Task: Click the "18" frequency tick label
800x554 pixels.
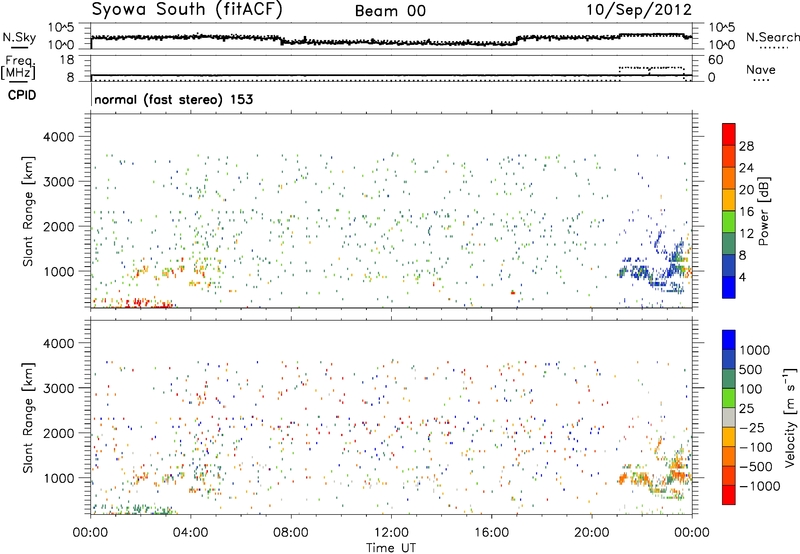Action: pos(67,60)
